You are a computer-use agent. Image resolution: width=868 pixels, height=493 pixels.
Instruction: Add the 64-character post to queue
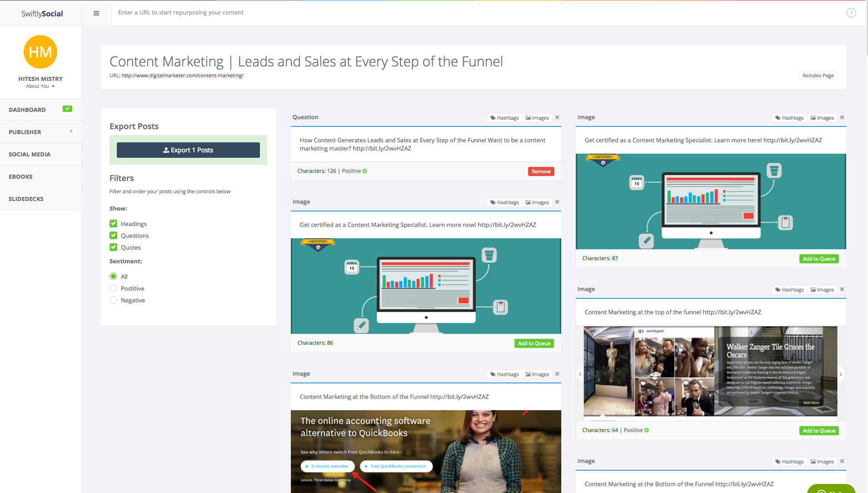[x=819, y=431]
